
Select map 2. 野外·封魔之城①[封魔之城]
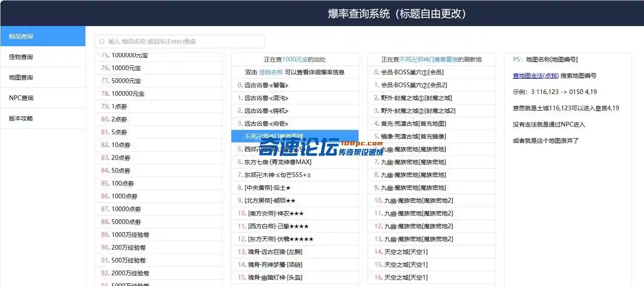(431, 98)
